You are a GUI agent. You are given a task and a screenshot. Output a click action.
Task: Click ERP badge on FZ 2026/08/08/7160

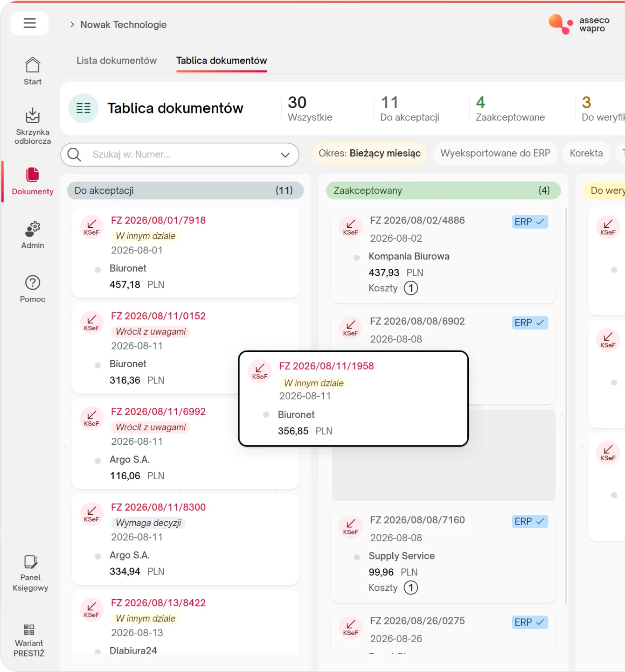[529, 522]
